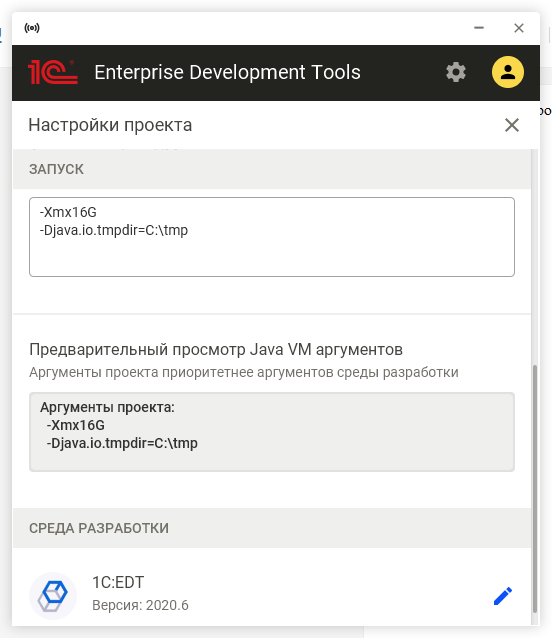The height and width of the screenshot is (638, 552).
Task: Close the Настройки проекта panel
Action: (512, 125)
